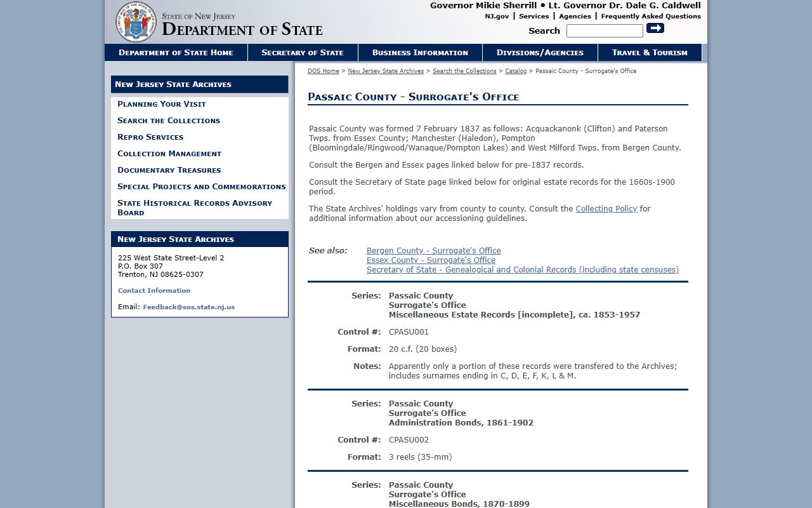Open the Collecting Policy link
The image size is (812, 508).
(606, 209)
